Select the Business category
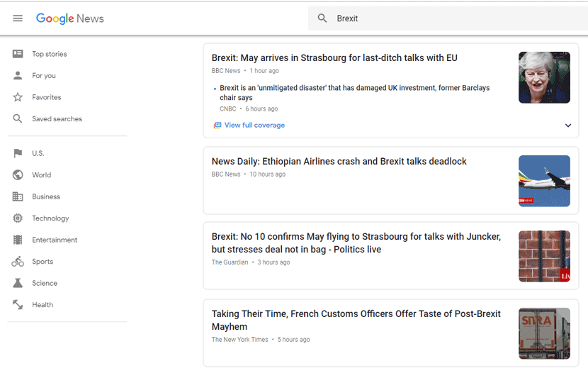Viewport: 588px width, 378px height. tap(46, 196)
